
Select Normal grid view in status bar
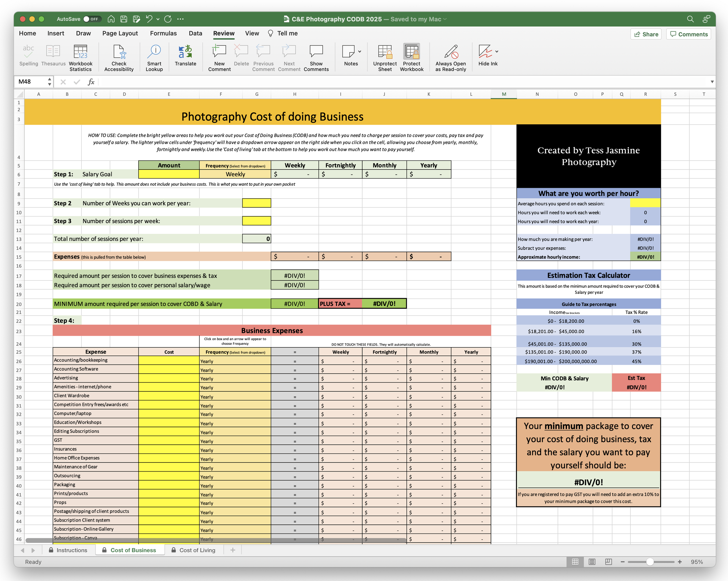(575, 562)
